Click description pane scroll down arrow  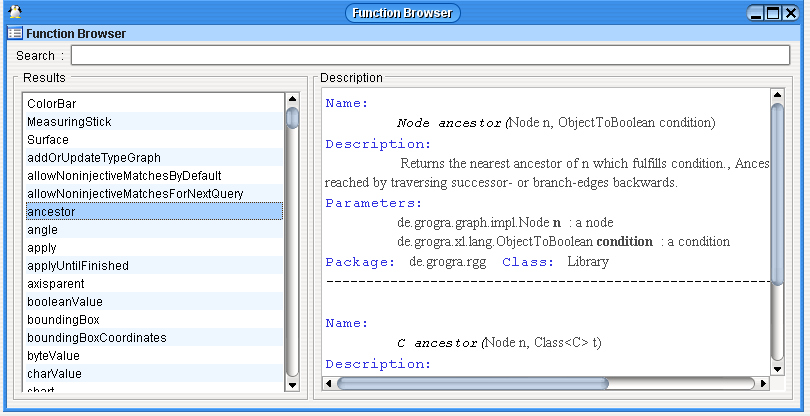(777, 366)
